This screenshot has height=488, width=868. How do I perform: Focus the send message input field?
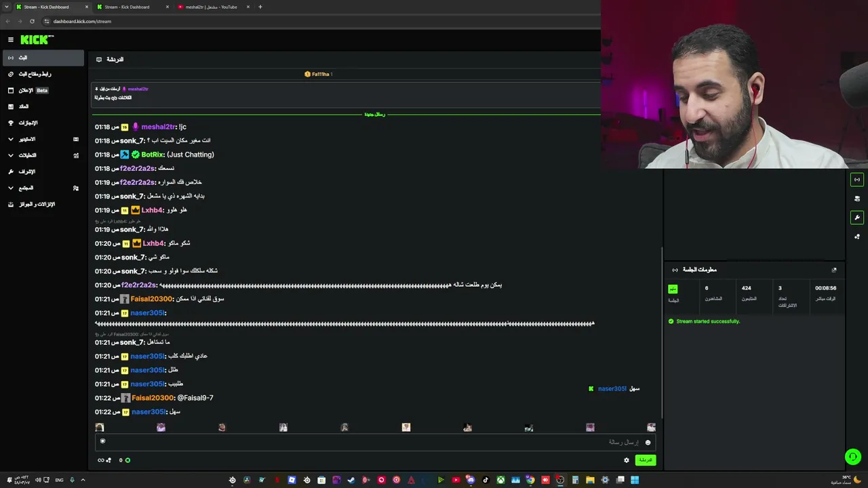[376, 443]
